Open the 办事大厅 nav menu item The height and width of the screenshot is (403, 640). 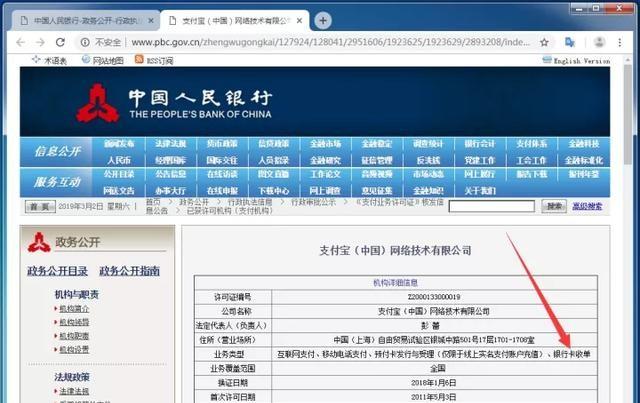tap(171, 191)
